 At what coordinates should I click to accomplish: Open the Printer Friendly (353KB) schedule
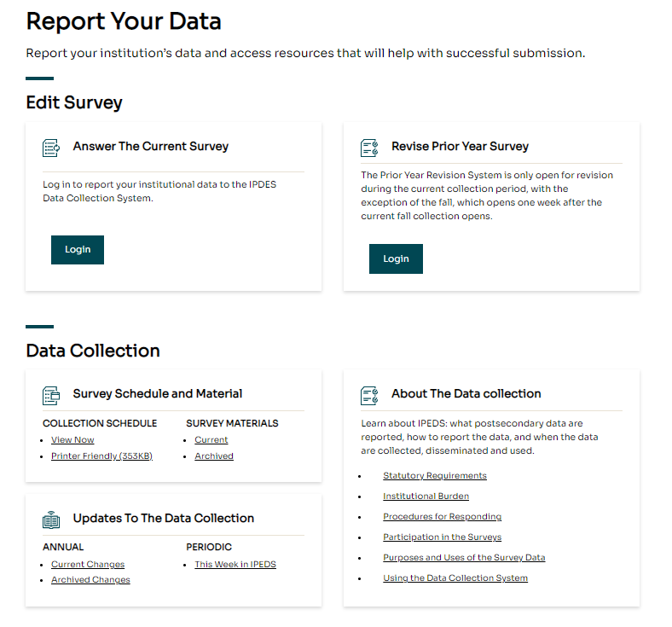(x=101, y=456)
